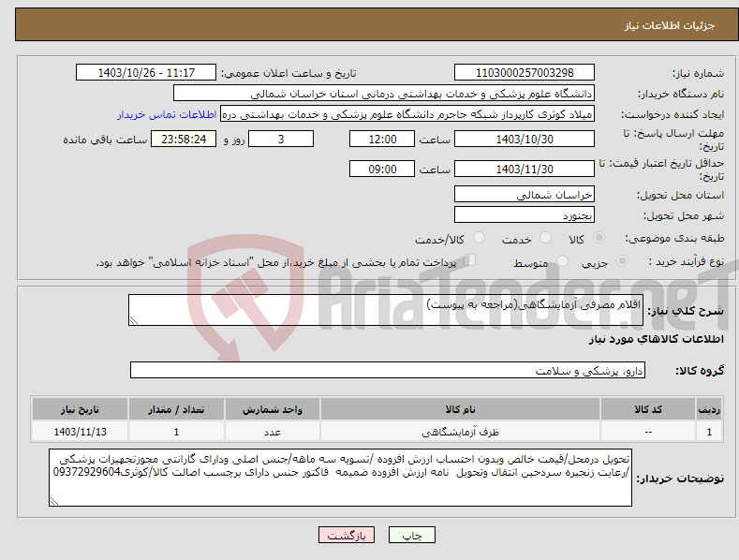The height and width of the screenshot is (560, 739).
Task: Click the announcement date field 1403/10/26 - 11:17
Action: [x=146, y=73]
